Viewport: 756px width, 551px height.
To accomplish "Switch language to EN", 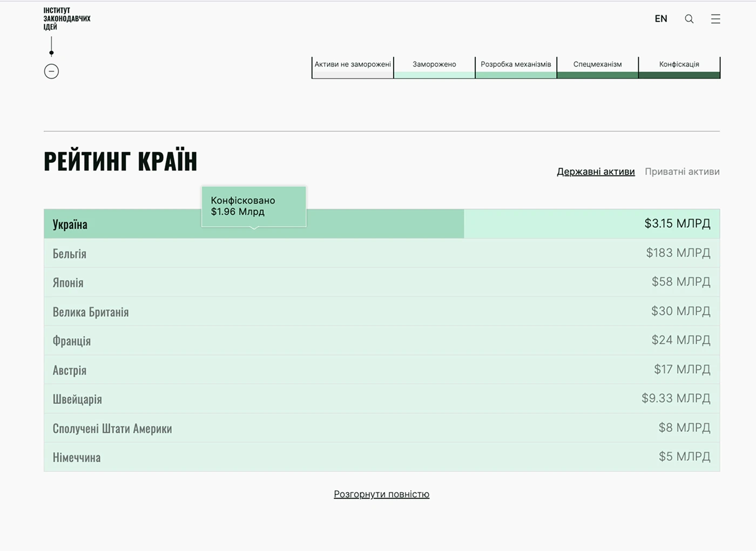I will pos(660,19).
